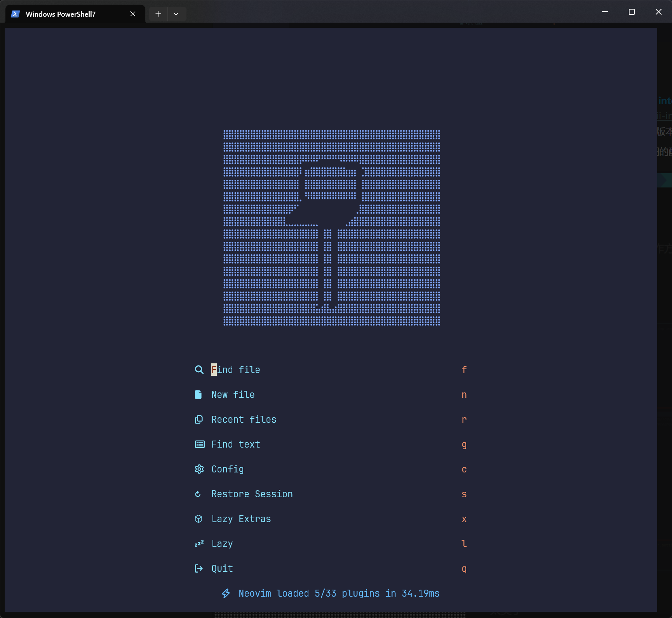Click shortcut key g for Find text
This screenshot has width=672, height=618.
(x=464, y=445)
